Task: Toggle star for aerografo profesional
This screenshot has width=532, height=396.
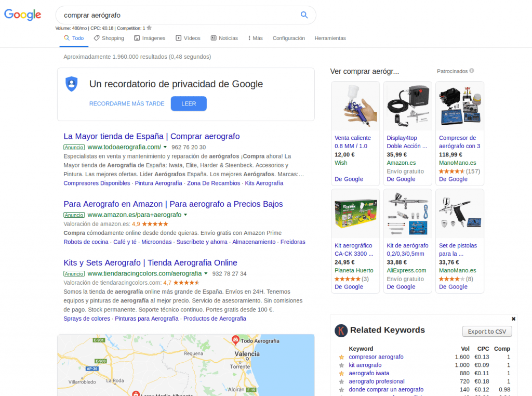Action: [342, 381]
